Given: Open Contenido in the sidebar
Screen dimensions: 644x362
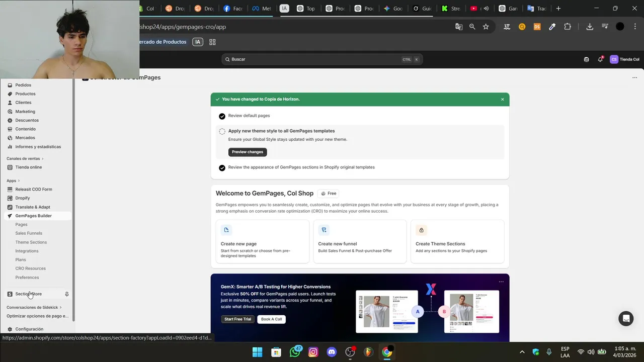Looking at the screenshot, I should point(25,129).
